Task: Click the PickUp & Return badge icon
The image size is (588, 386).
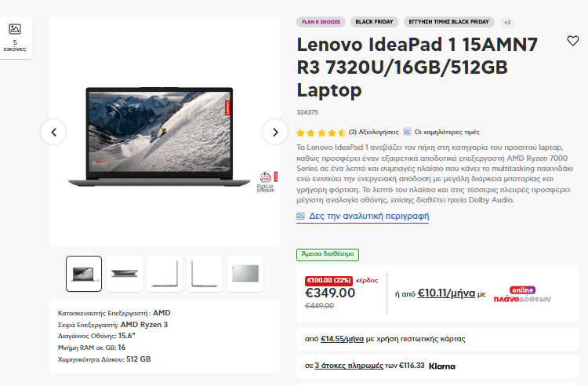Action: [266, 182]
